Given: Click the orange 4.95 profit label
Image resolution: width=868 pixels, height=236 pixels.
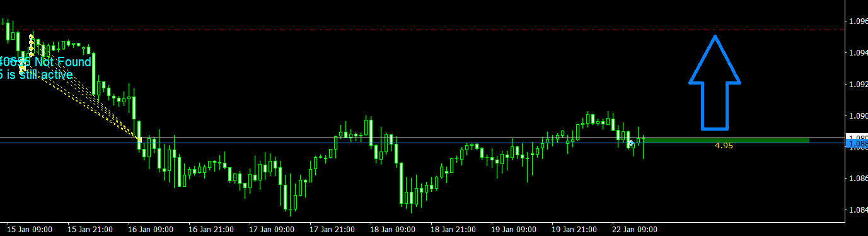Looking at the screenshot, I should (724, 146).
